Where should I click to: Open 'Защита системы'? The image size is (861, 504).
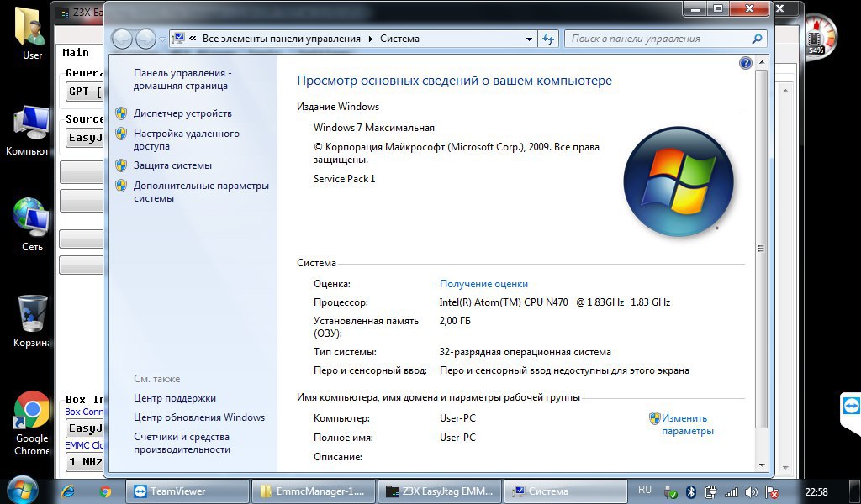pyautogui.click(x=172, y=165)
